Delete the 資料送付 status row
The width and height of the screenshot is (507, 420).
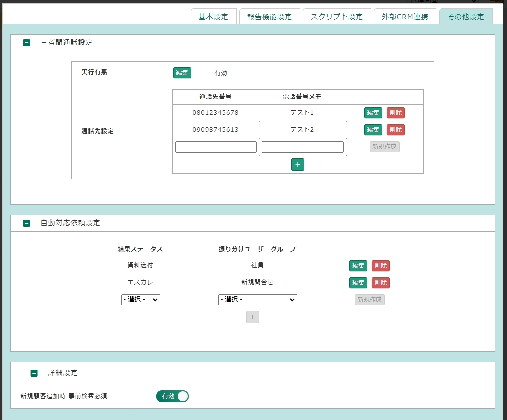tap(381, 266)
